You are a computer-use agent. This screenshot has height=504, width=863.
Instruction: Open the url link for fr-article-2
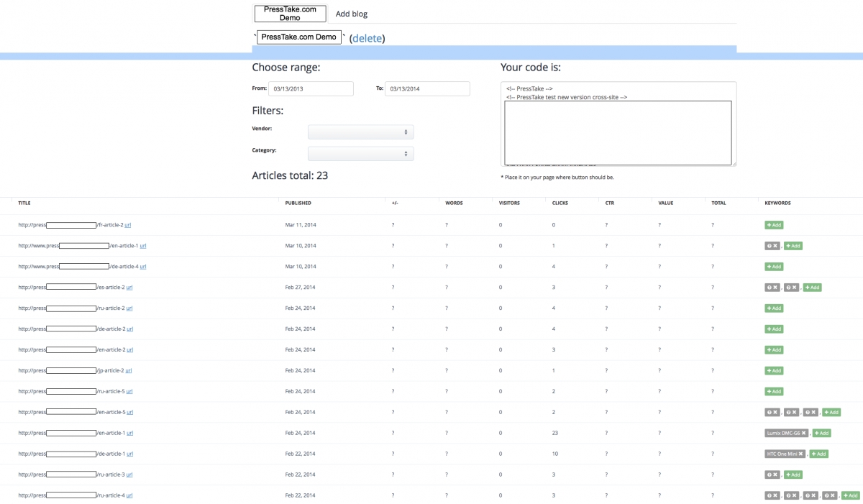[x=128, y=225]
